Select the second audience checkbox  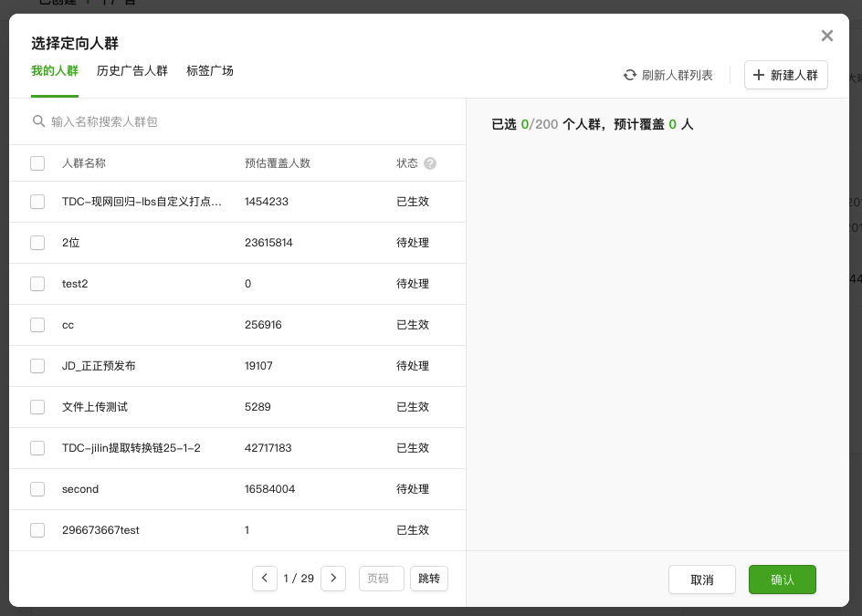37,489
